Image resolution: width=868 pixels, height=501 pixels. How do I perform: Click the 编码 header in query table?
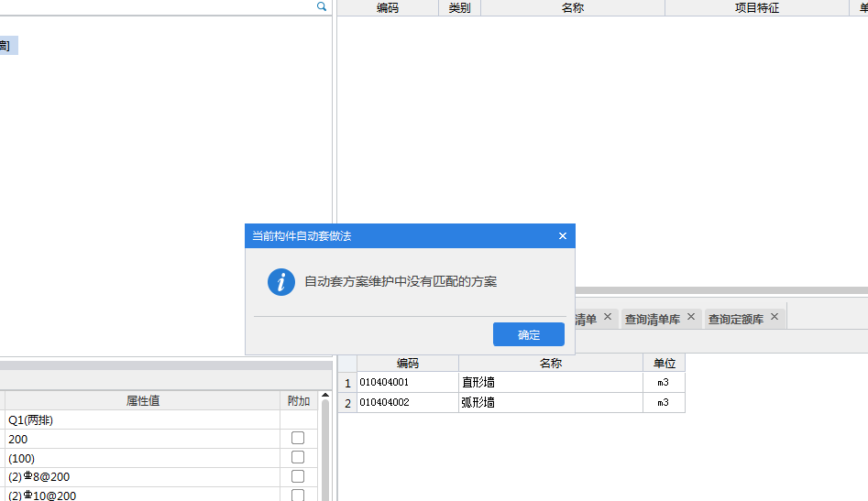[408, 364]
